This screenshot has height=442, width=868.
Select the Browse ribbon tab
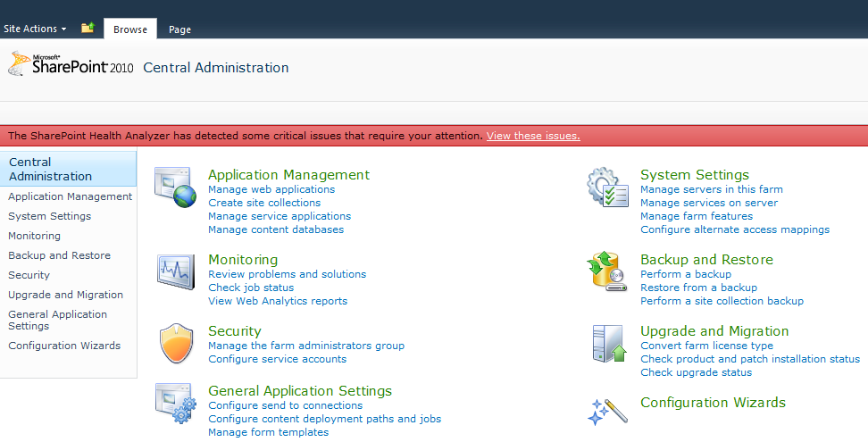click(x=130, y=29)
